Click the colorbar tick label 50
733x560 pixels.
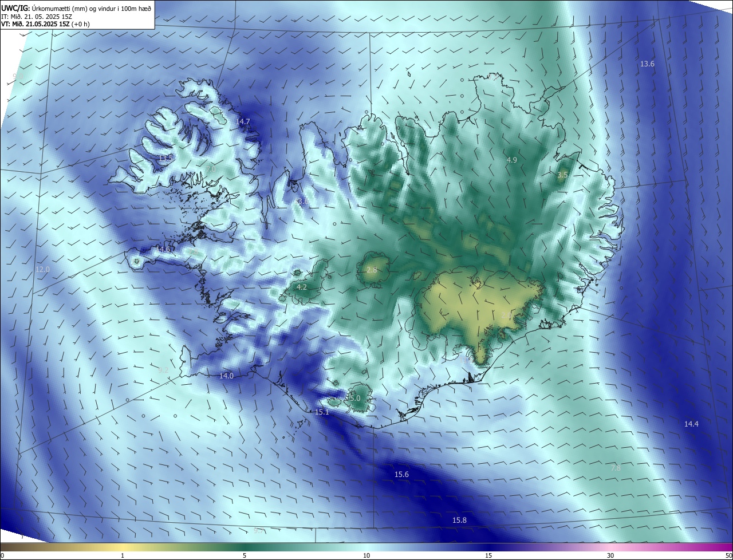728,555
